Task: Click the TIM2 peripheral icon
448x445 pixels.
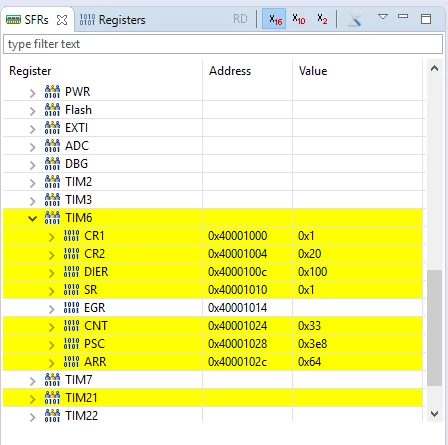Action: tap(52, 181)
